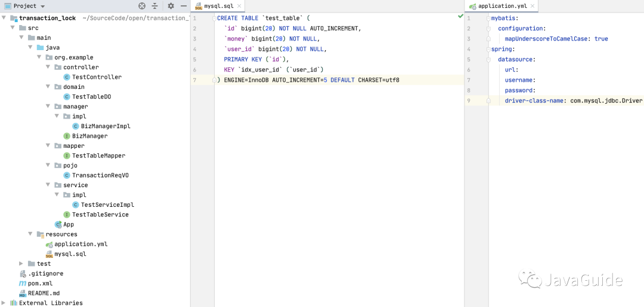
Task: Select README.md in project tree
Action: tap(44, 293)
